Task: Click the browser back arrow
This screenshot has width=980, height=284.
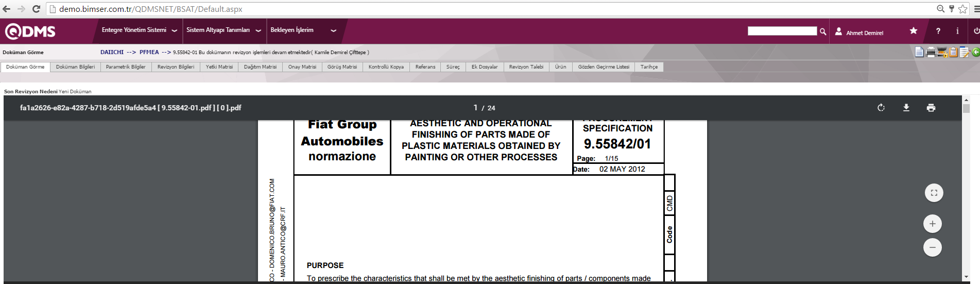Action: pos(6,9)
